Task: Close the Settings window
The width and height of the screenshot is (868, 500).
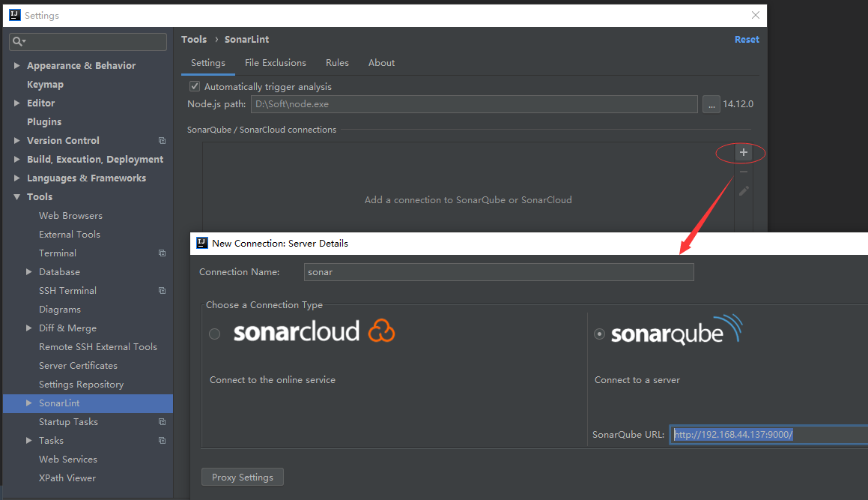Action: [756, 15]
